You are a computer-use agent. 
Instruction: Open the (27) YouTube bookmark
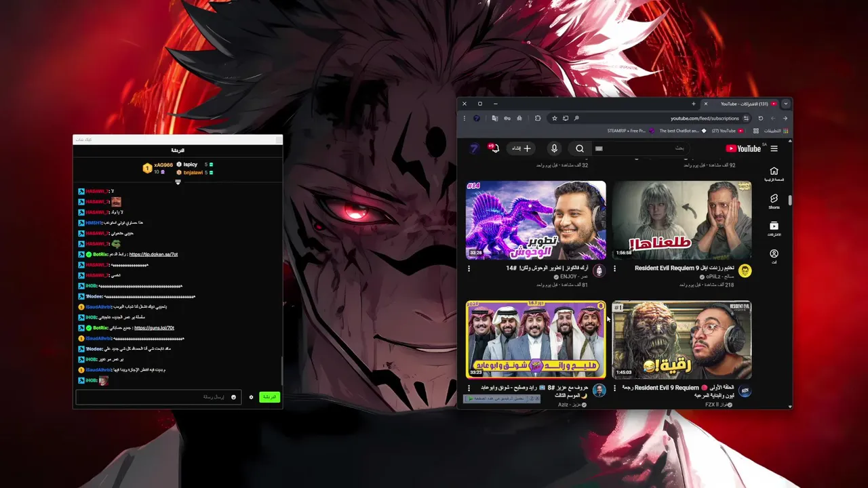[728, 131]
